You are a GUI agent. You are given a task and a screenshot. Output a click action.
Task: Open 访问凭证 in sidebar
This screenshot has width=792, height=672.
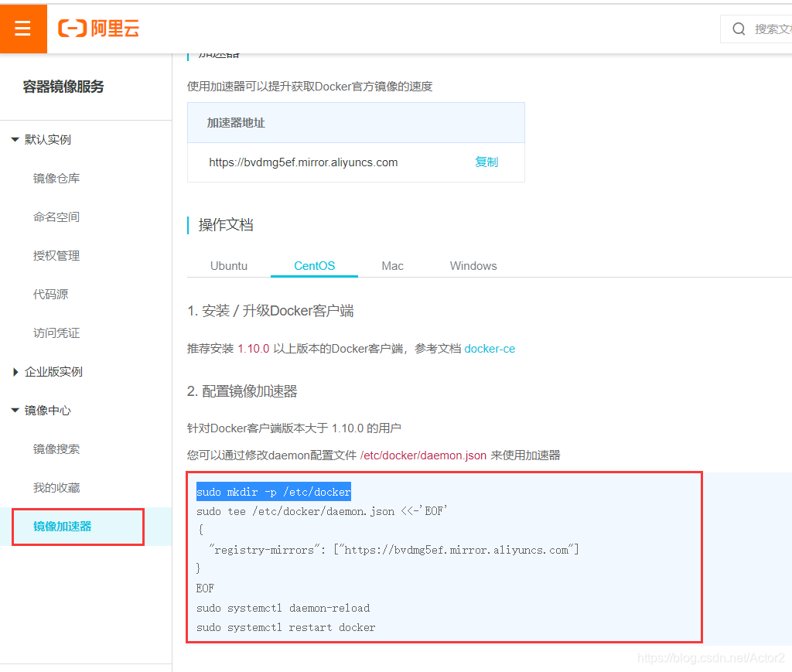(56, 333)
